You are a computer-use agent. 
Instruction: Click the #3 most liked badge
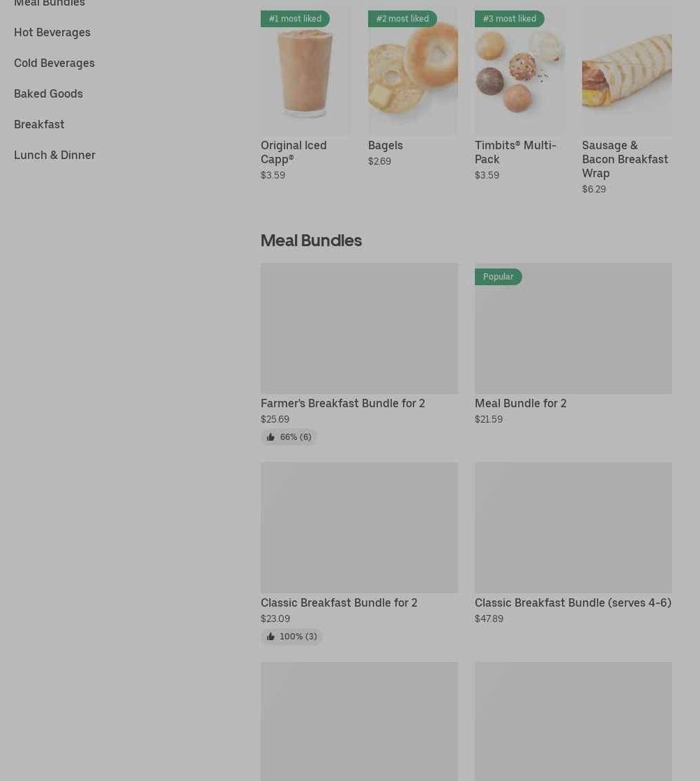(510, 19)
